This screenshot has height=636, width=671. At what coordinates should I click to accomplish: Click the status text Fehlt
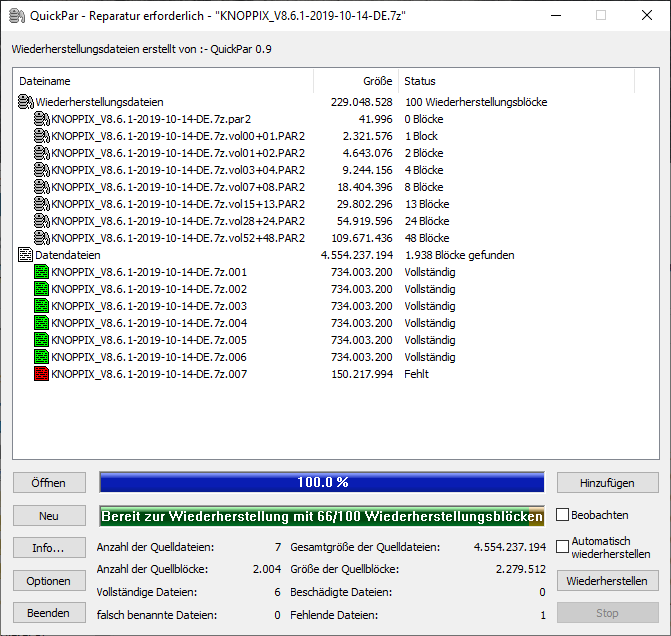(416, 374)
